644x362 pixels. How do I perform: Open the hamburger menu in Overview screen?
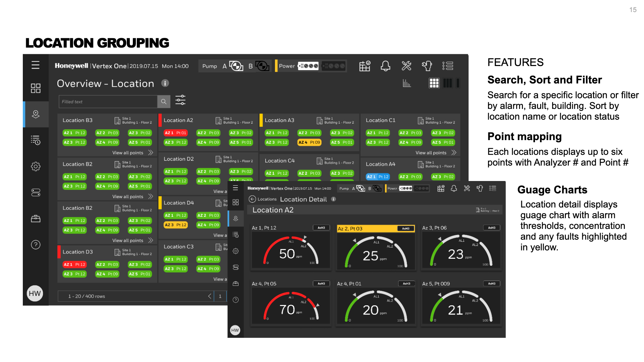pyautogui.click(x=36, y=65)
